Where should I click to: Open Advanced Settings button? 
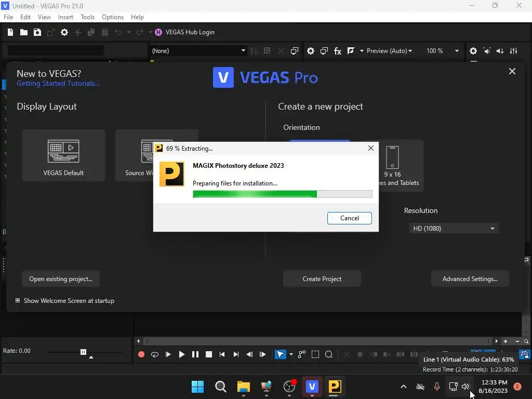coord(470,279)
